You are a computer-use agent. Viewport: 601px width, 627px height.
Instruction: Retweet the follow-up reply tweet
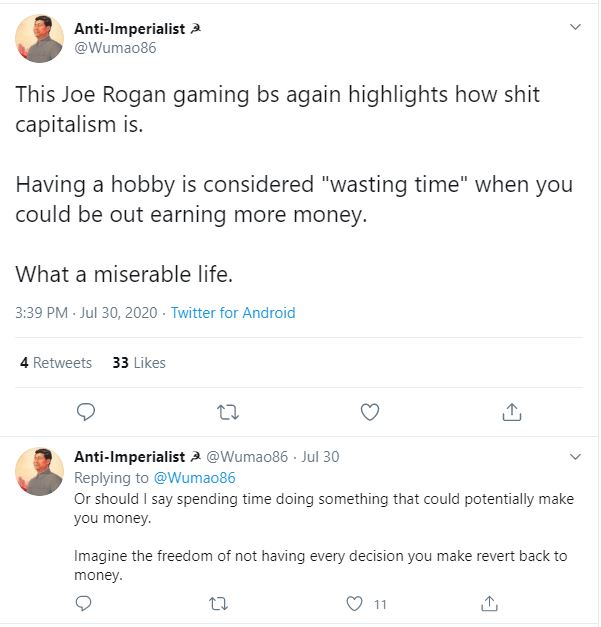[218, 603]
